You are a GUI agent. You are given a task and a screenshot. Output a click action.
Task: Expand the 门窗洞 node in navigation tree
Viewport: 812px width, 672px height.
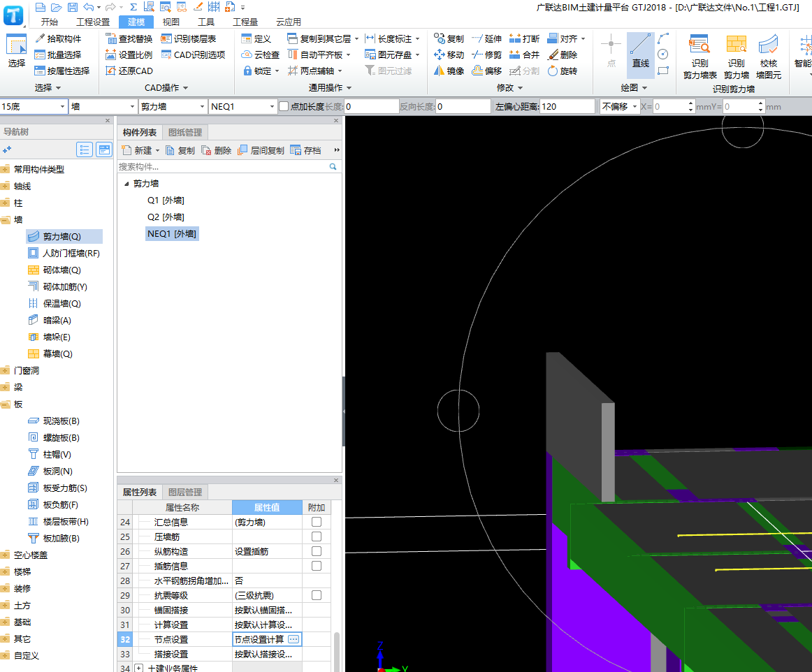[x=5, y=371]
